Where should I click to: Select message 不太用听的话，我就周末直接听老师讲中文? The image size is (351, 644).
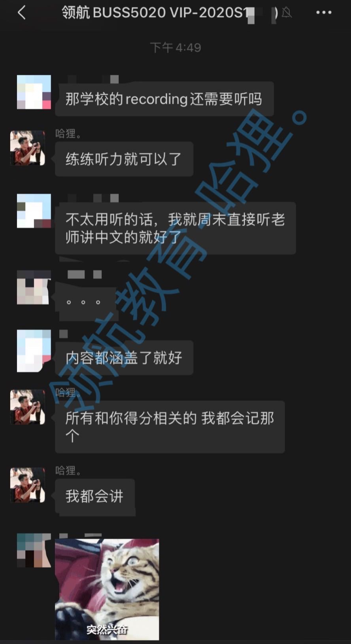175,228
